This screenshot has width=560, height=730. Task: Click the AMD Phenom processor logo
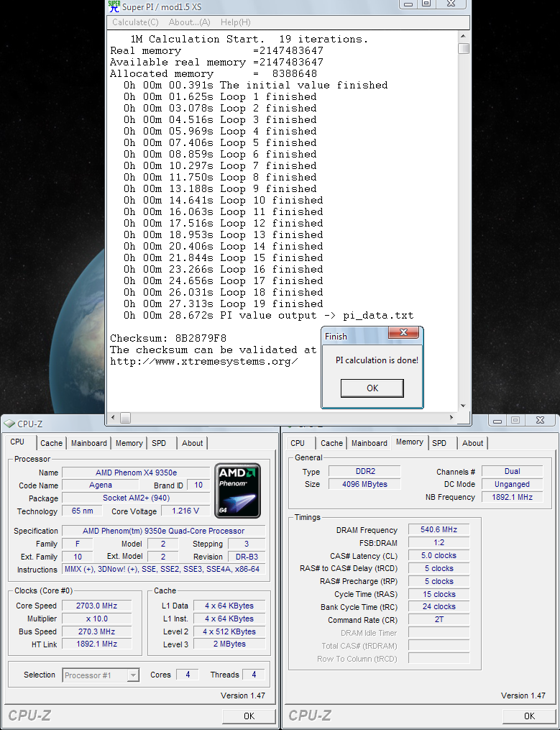click(237, 491)
